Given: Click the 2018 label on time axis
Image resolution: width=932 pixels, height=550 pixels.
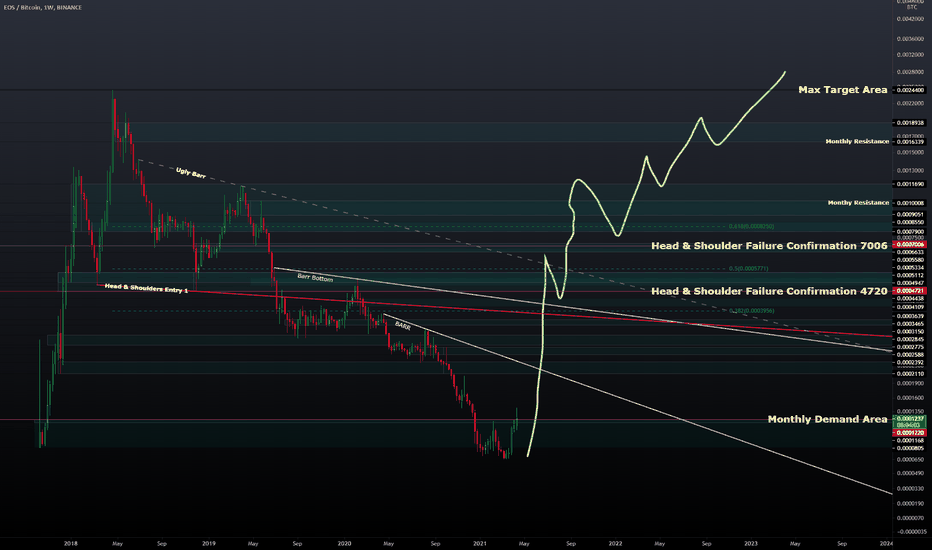Looking at the screenshot, I should click(71, 543).
